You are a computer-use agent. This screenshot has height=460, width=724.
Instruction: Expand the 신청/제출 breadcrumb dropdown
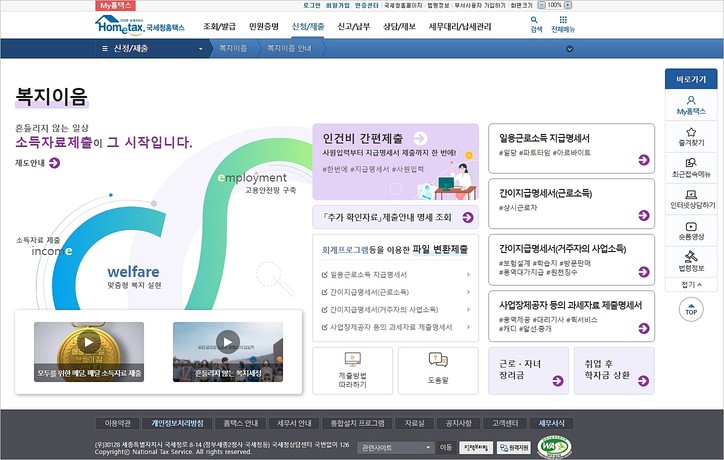pyautogui.click(x=200, y=49)
